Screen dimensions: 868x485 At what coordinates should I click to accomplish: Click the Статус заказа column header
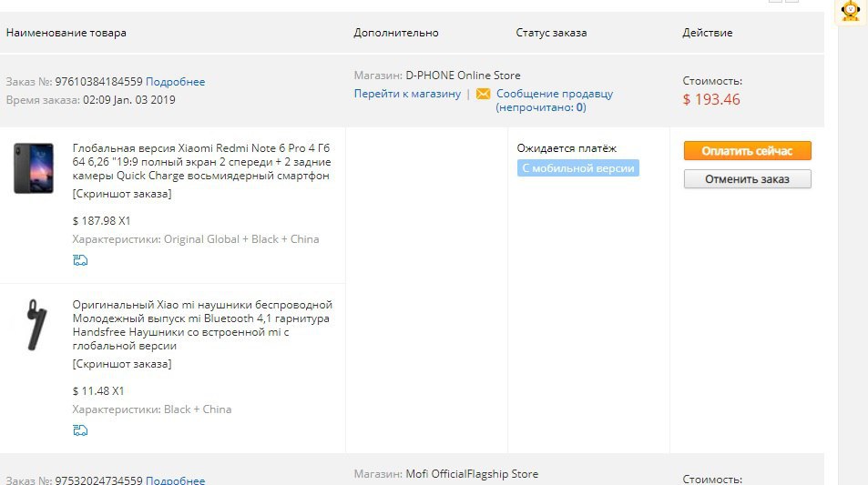point(551,33)
